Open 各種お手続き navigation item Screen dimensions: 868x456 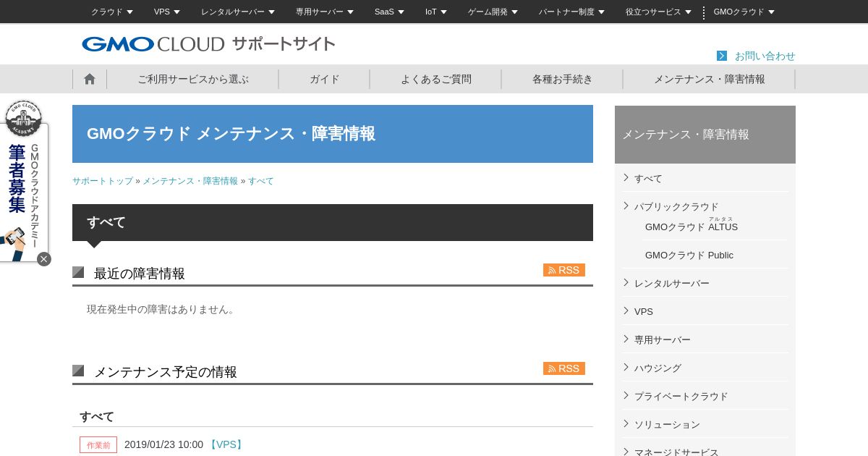pyautogui.click(x=563, y=79)
